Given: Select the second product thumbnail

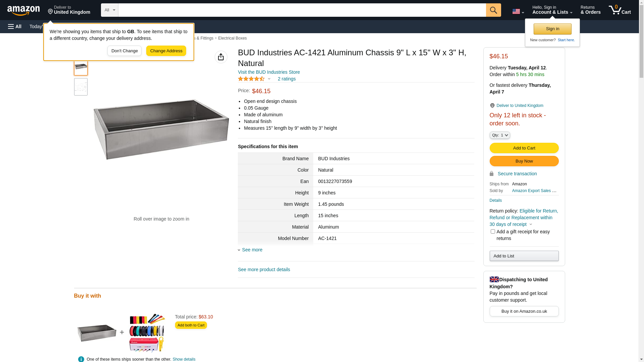Looking at the screenshot, I should (x=81, y=87).
